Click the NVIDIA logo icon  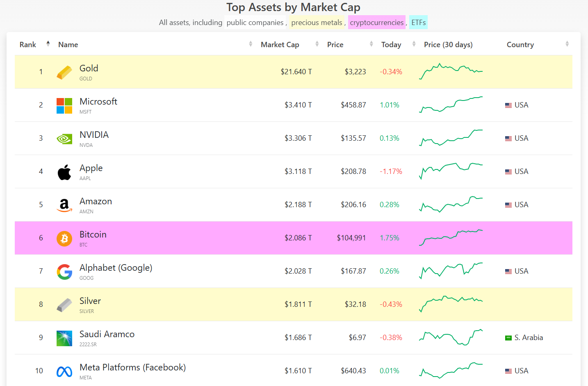point(64,139)
